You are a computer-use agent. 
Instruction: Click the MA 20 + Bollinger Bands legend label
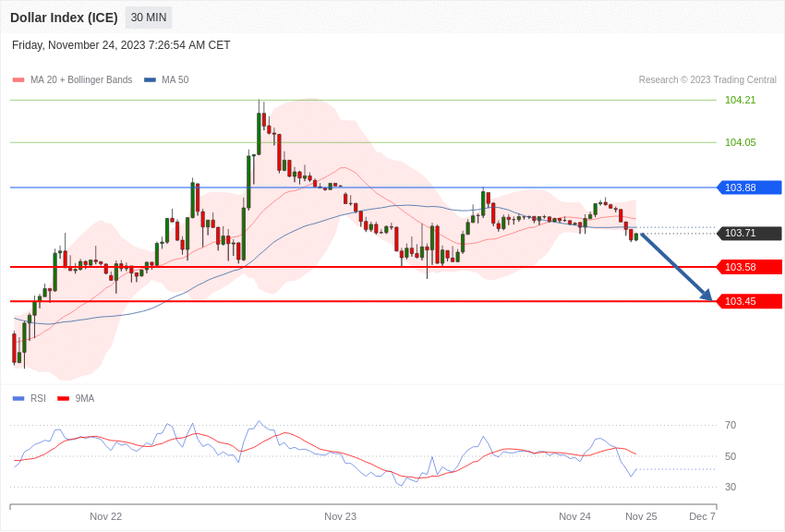(81, 80)
